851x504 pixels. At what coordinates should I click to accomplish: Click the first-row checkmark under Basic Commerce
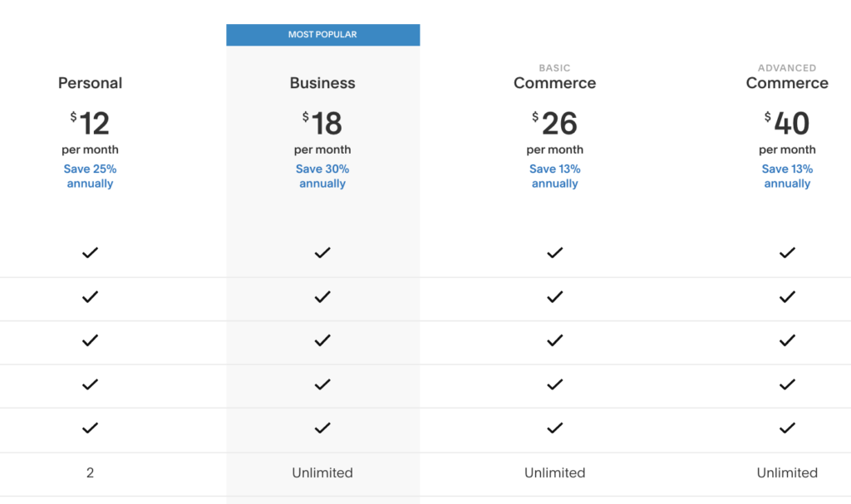[x=554, y=252]
